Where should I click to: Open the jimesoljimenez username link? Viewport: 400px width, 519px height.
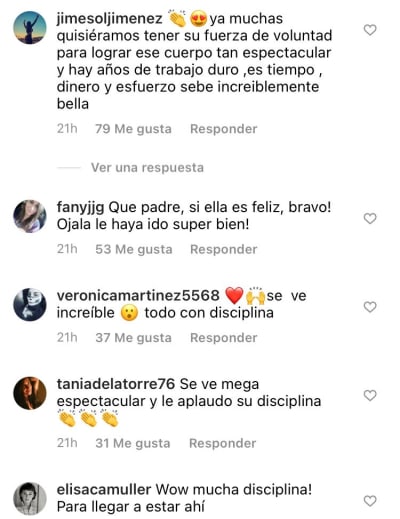(110, 19)
